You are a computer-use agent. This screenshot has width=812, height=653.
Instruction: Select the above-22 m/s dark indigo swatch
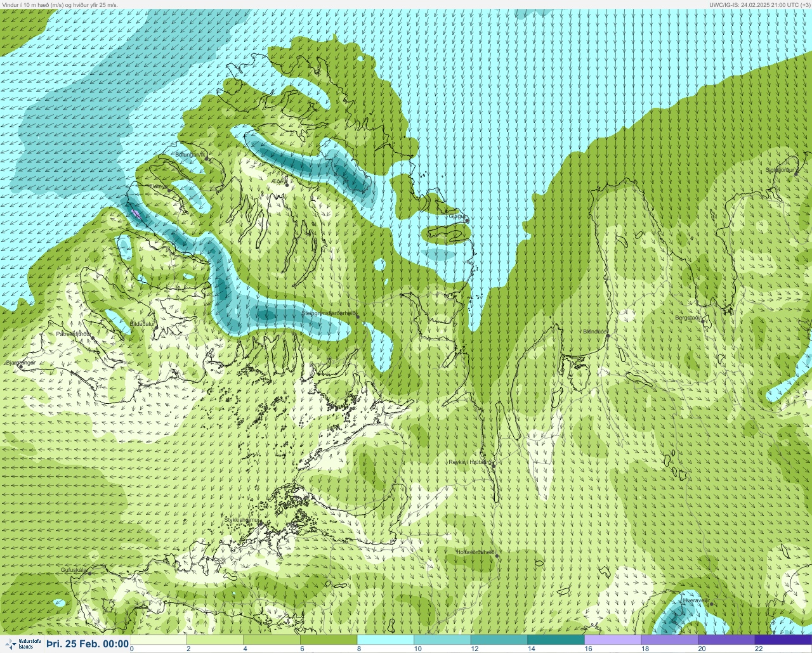pyautogui.click(x=783, y=640)
